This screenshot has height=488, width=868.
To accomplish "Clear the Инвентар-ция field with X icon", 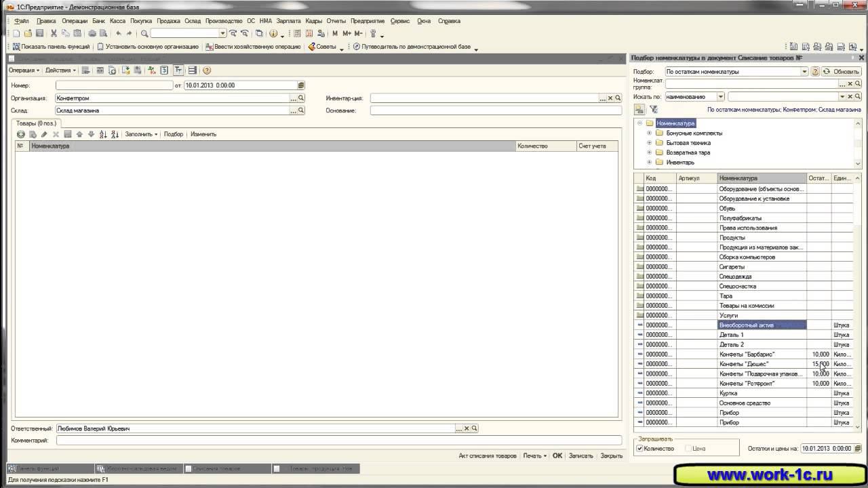I will [x=610, y=98].
